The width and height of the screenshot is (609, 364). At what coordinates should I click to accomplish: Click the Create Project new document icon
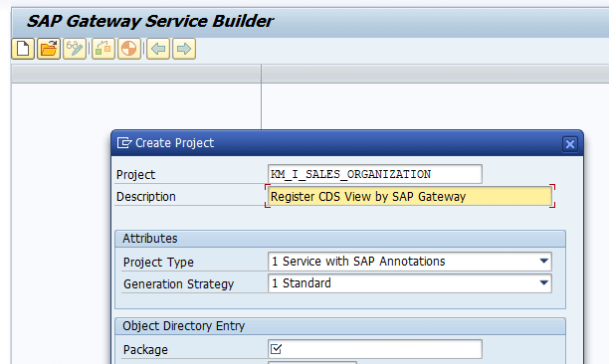[23, 49]
